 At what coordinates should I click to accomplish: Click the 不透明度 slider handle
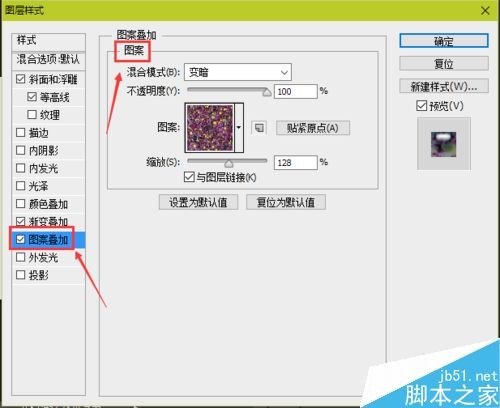coord(267,92)
